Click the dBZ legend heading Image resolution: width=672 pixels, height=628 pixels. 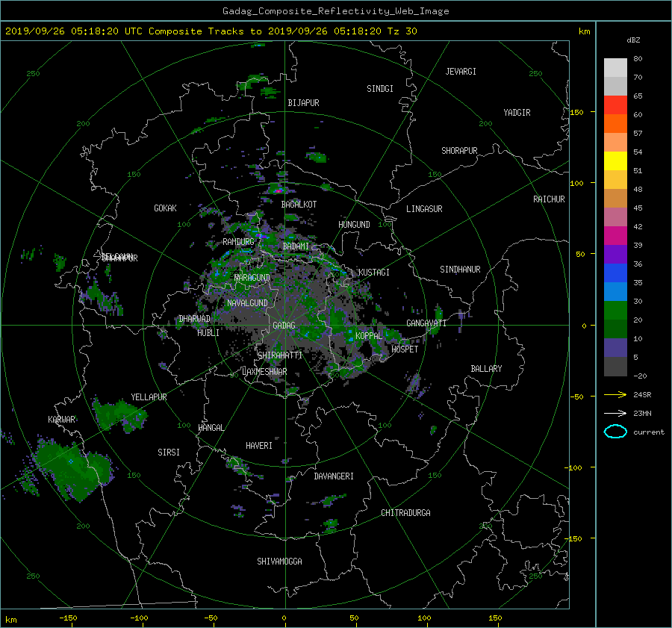633,40
